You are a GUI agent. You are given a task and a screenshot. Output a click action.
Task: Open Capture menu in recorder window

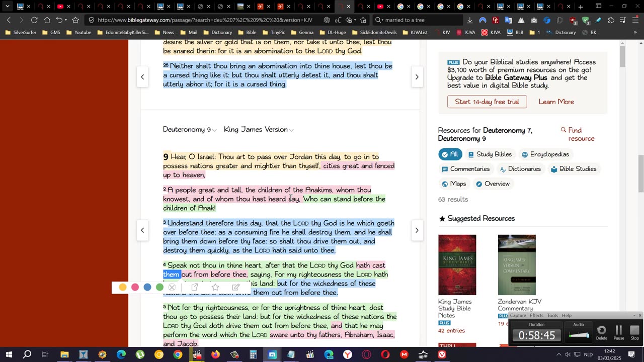[x=518, y=315]
